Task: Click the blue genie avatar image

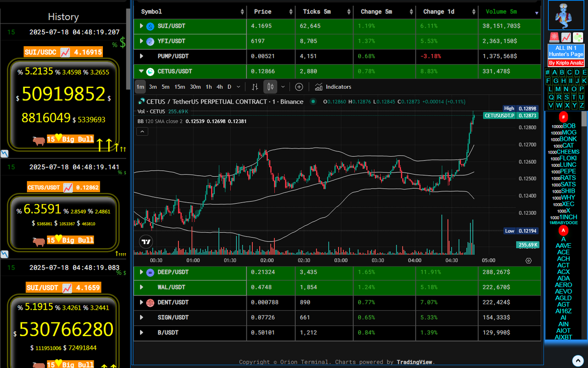Action: click(566, 16)
